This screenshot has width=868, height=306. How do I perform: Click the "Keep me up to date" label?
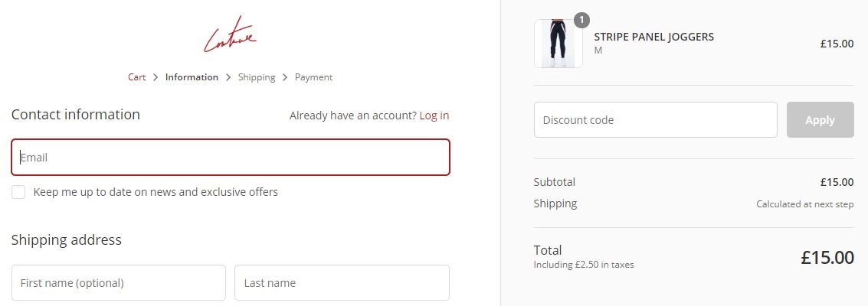click(x=156, y=192)
